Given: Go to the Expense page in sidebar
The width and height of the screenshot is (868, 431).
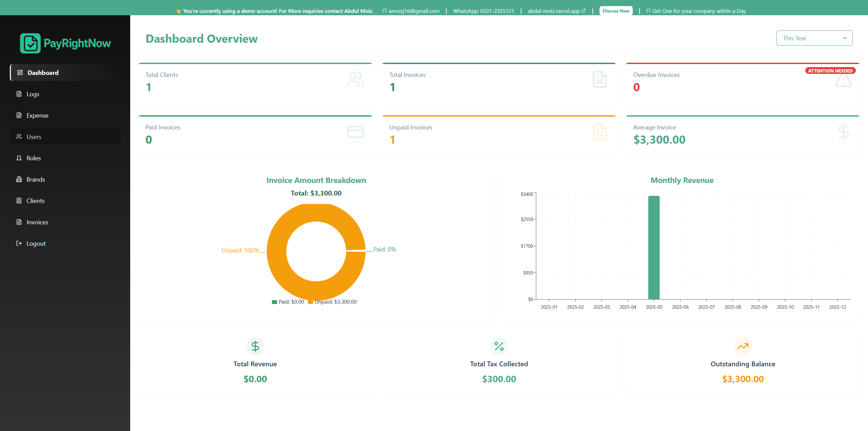Looking at the screenshot, I should click(37, 116).
